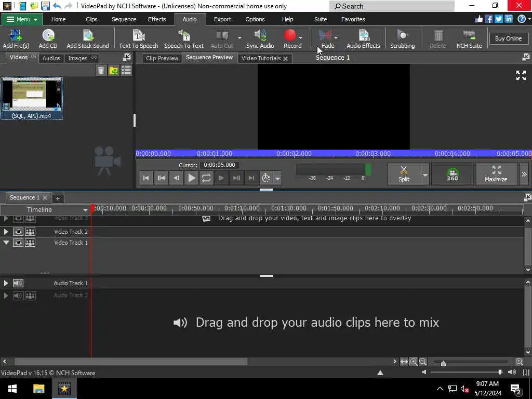The image size is (532, 399).
Task: Enter full screen preview with arrows icon
Action: tap(521, 75)
